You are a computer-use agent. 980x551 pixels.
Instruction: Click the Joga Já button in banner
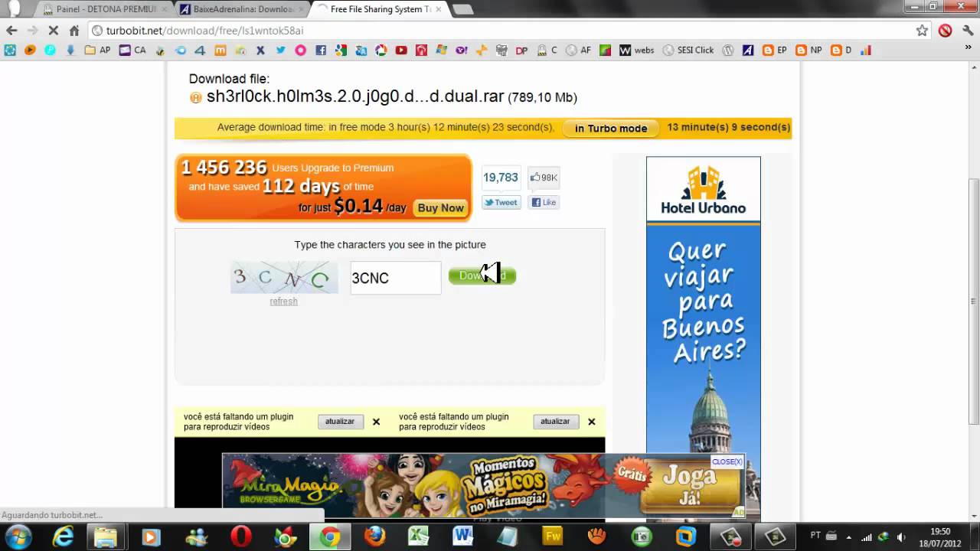pos(689,485)
